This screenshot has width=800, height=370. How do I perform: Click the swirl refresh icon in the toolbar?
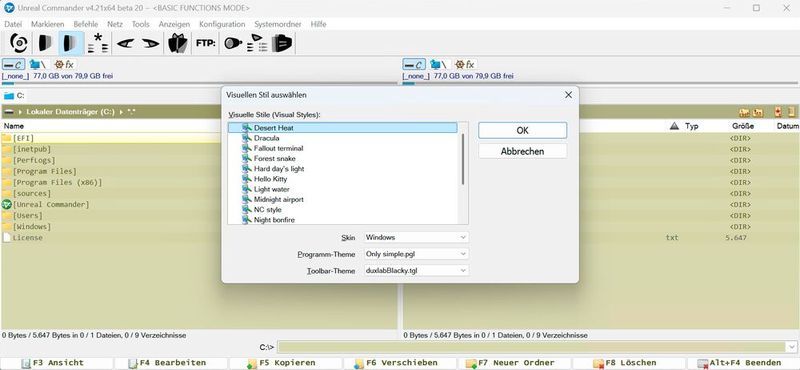[19, 43]
